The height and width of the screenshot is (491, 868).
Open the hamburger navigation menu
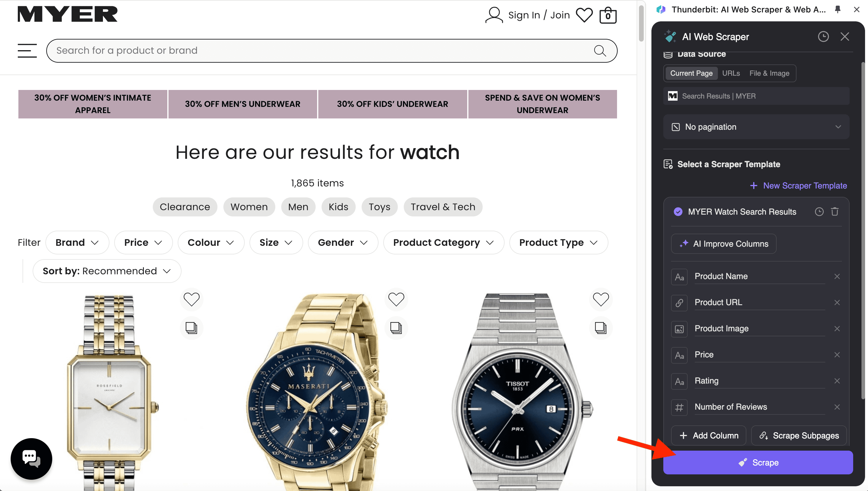click(x=27, y=50)
